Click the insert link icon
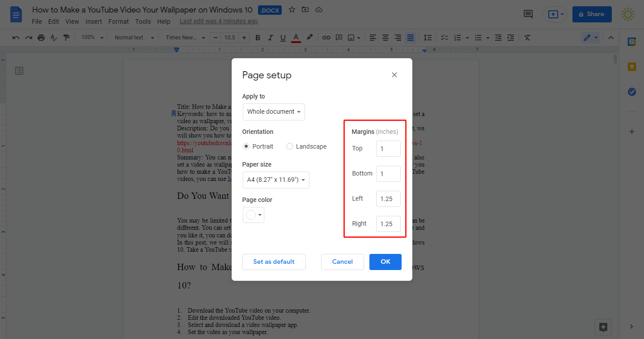This screenshot has width=644, height=339. click(x=326, y=38)
